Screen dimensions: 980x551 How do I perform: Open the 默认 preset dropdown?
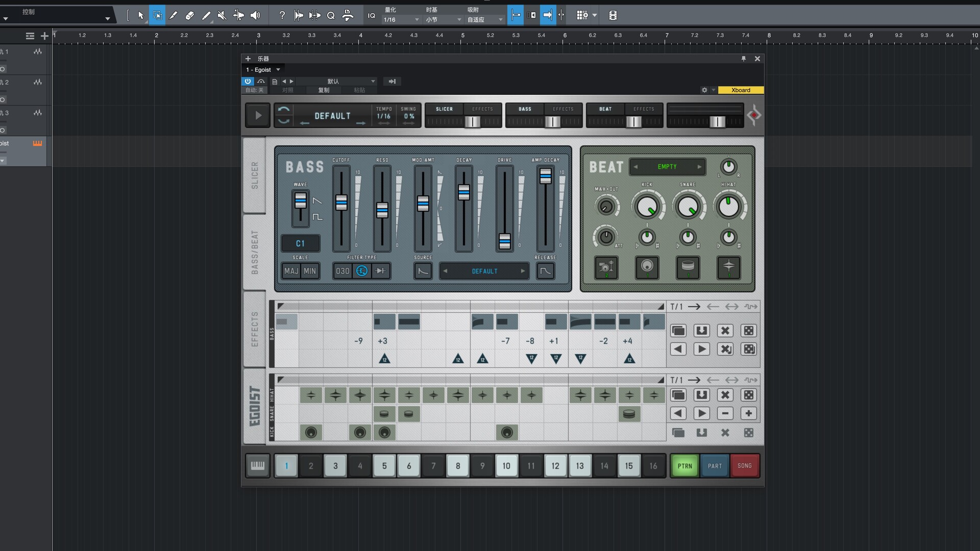(x=337, y=81)
